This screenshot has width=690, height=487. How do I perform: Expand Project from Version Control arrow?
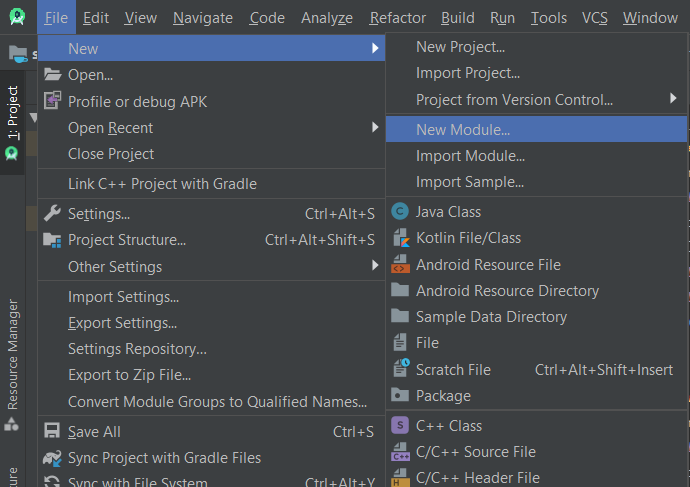click(x=673, y=98)
